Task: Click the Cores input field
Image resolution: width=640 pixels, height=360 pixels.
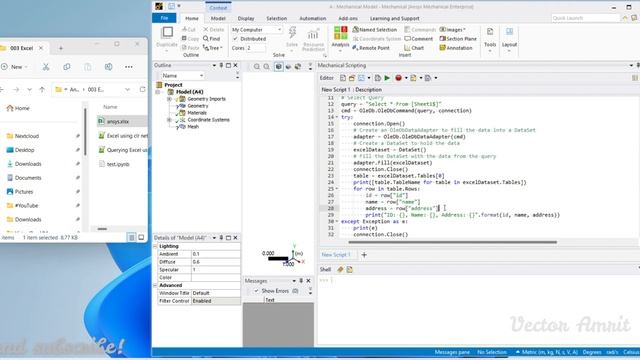Action: (x=256, y=48)
